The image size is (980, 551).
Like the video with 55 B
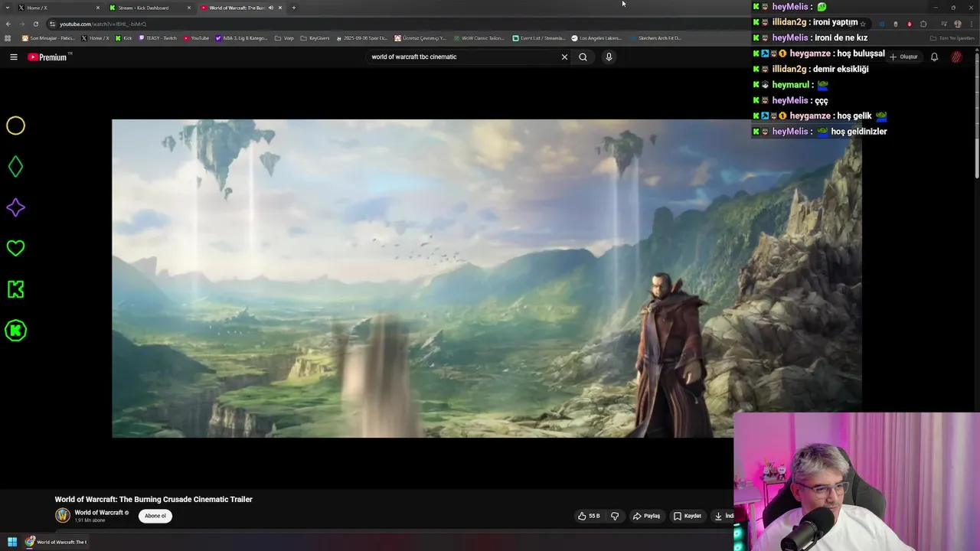click(589, 516)
